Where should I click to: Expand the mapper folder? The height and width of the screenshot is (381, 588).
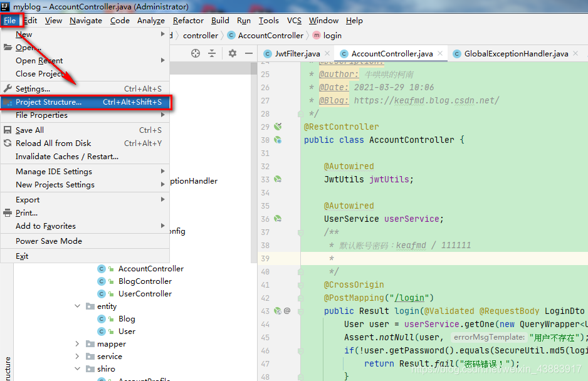[77, 343]
